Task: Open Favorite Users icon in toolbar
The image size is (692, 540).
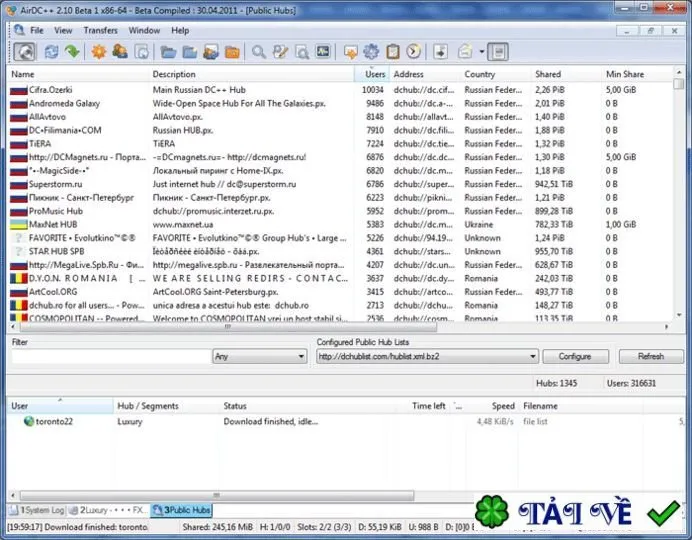Action: (x=120, y=52)
